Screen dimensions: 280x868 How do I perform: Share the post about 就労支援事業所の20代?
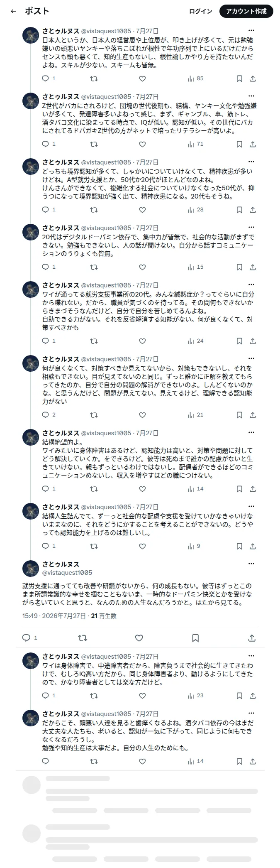(x=253, y=341)
